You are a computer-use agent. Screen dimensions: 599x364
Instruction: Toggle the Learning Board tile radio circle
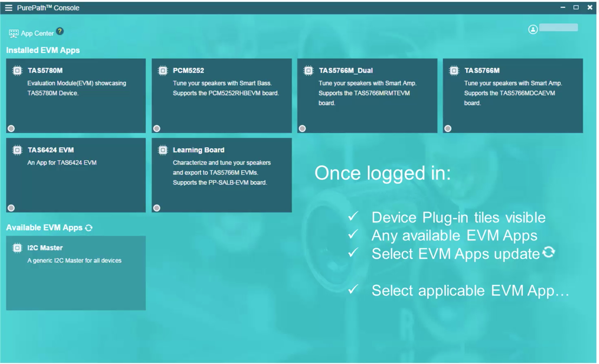click(157, 208)
